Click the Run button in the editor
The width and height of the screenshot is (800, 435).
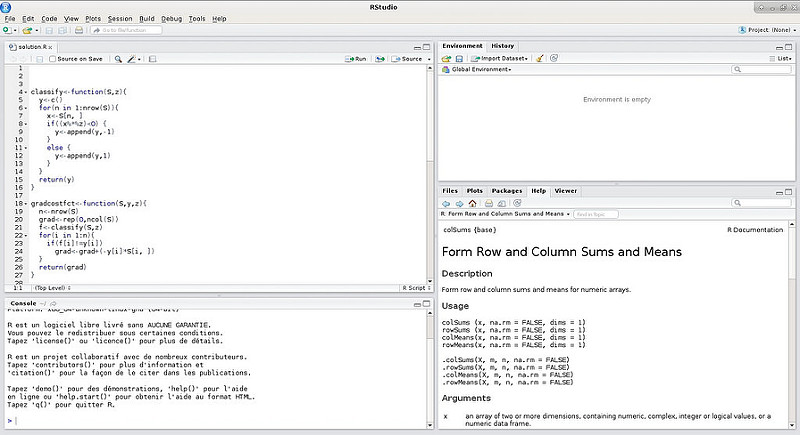(357, 59)
